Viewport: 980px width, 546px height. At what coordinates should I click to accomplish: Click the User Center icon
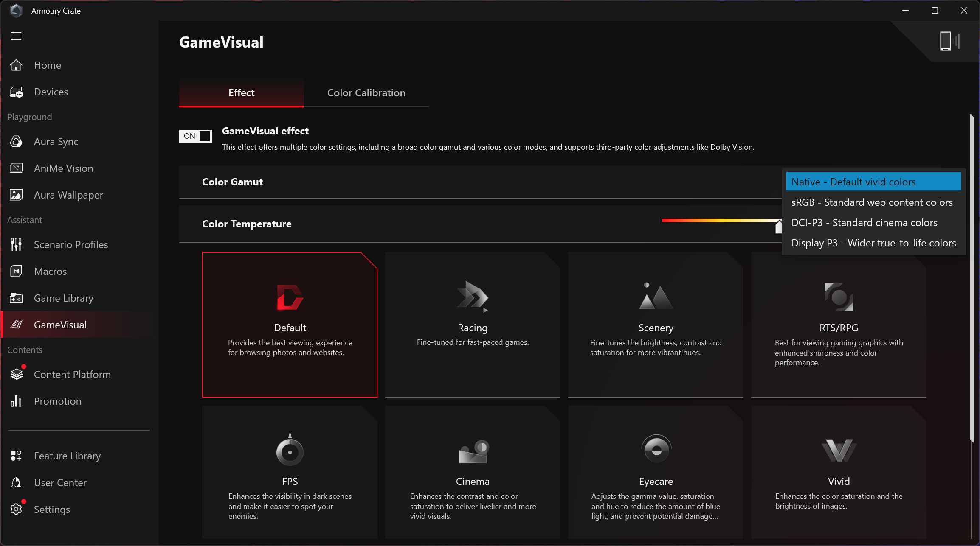point(16,483)
